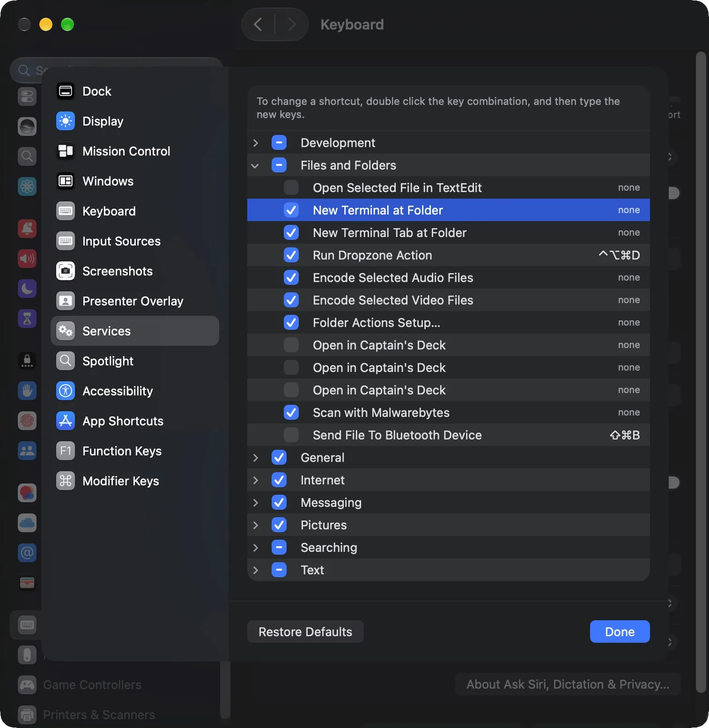
Task: Click Printers & Scanners icon in the background sidebar
Action: click(27, 715)
